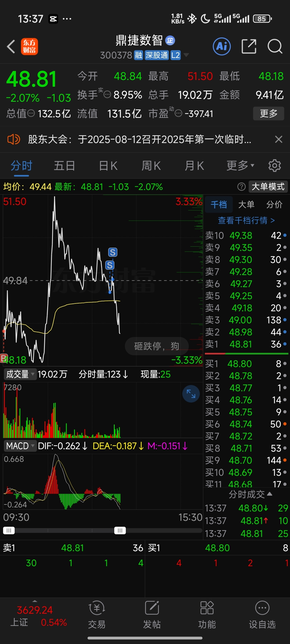The image size is (290, 644).
Task: Tap 均价 49.44 label
Action: (27, 187)
